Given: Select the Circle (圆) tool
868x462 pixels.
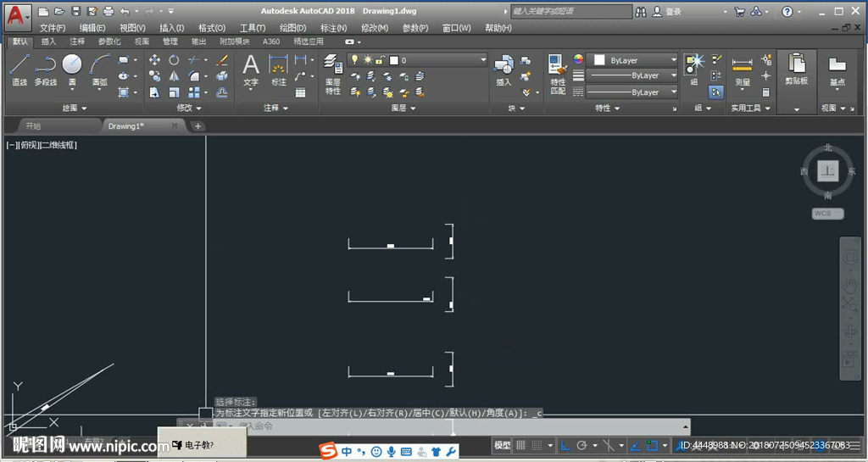Looking at the screenshot, I should coord(72,70).
